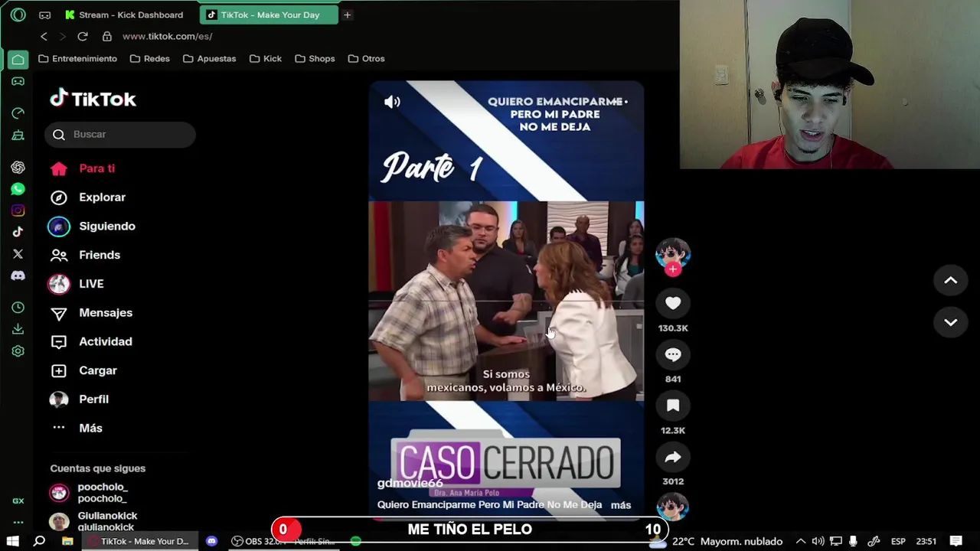Open TikTok logo home link
The height and width of the screenshot is (551, 980).
pos(93,99)
